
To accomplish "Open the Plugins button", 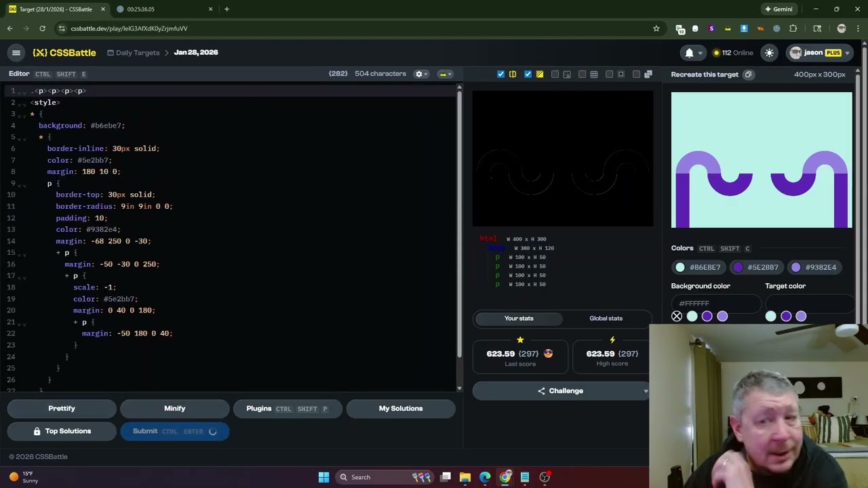I will click(x=288, y=409).
